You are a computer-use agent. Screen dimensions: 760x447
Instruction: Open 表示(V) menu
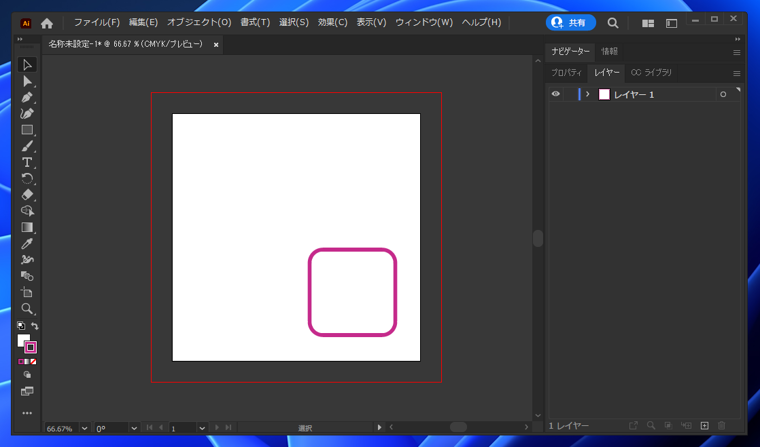[371, 22]
